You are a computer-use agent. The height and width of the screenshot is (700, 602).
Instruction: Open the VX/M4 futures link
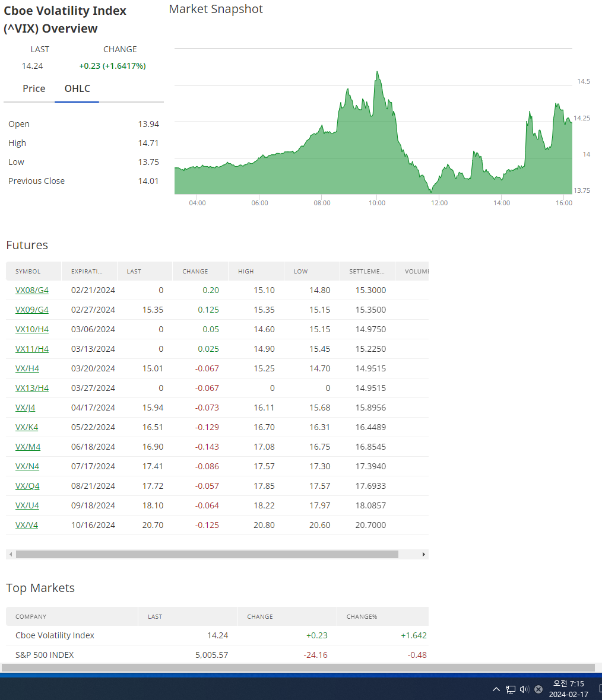pos(28,447)
